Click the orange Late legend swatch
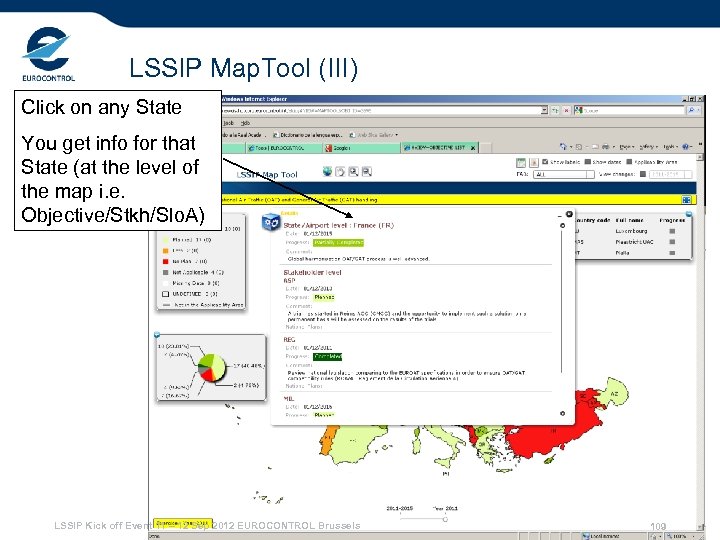 (165, 251)
